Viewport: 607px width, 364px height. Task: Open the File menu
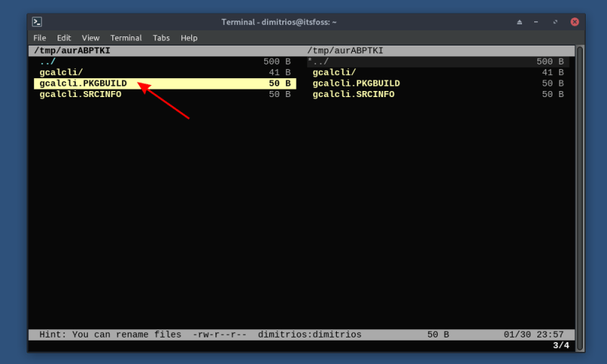coord(39,38)
